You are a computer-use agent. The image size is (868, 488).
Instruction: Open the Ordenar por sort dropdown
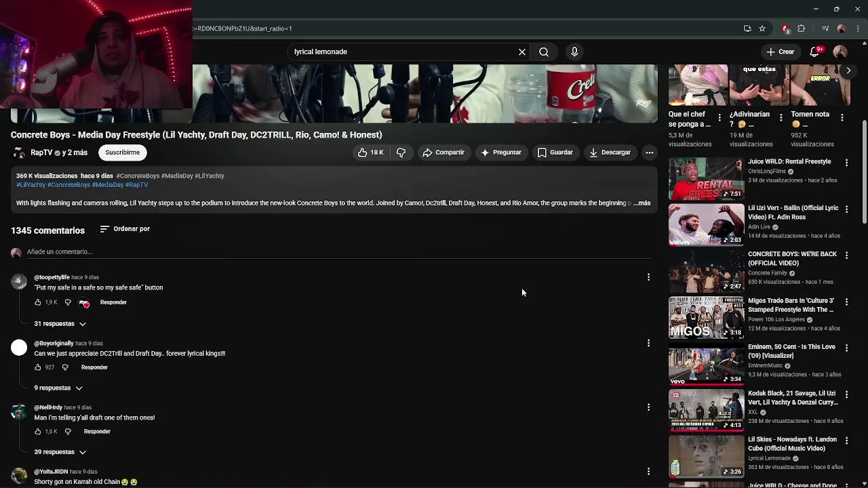pyautogui.click(x=125, y=229)
